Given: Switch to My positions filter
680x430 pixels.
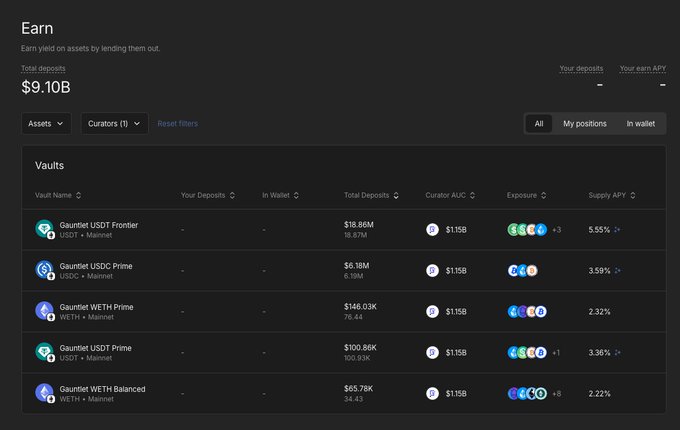Looking at the screenshot, I should (584, 123).
